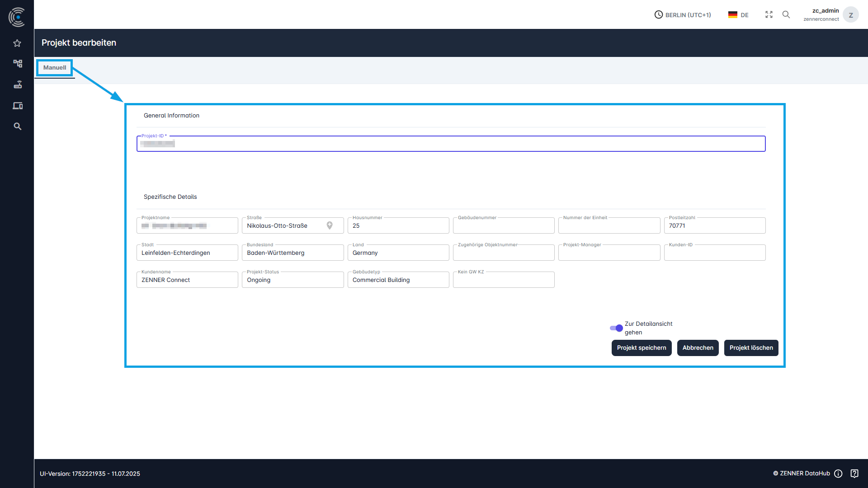Click the top bar search icon
Viewport: 868px width, 488px height.
786,14
